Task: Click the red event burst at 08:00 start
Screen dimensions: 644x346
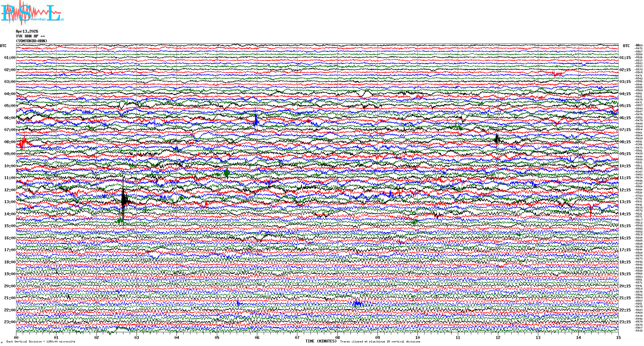Action: point(23,143)
